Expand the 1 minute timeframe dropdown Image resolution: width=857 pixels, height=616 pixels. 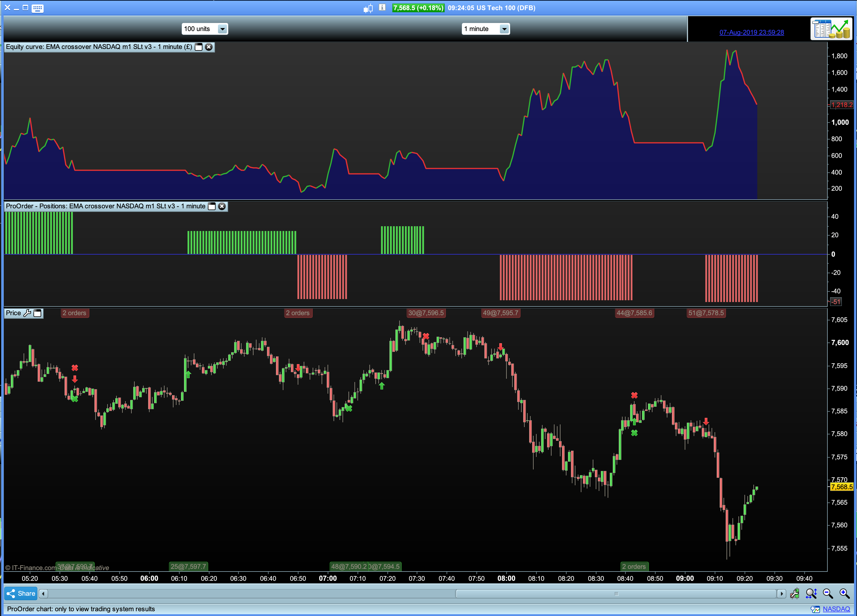[504, 29]
